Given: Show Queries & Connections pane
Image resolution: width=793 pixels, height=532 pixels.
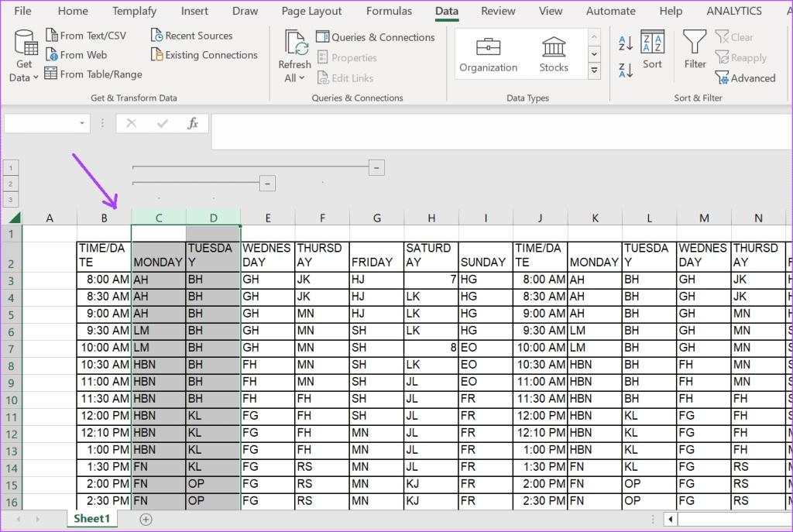Looking at the screenshot, I should click(x=376, y=37).
